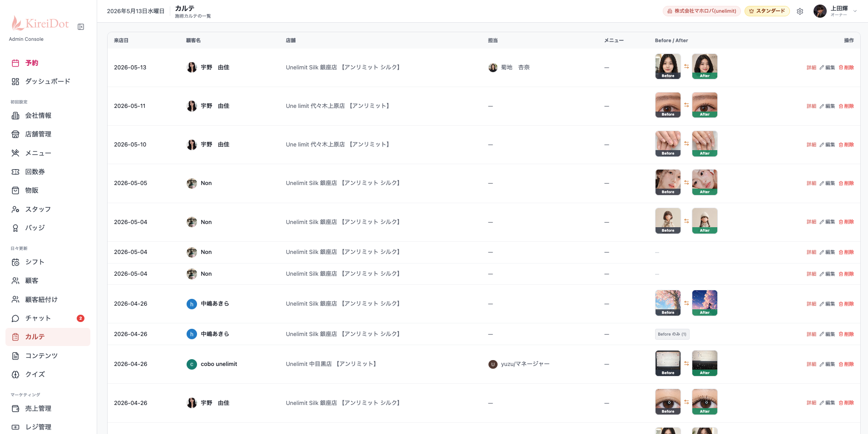The width and height of the screenshot is (868, 434).
Task: Click the Before / After column header
Action: point(671,40)
